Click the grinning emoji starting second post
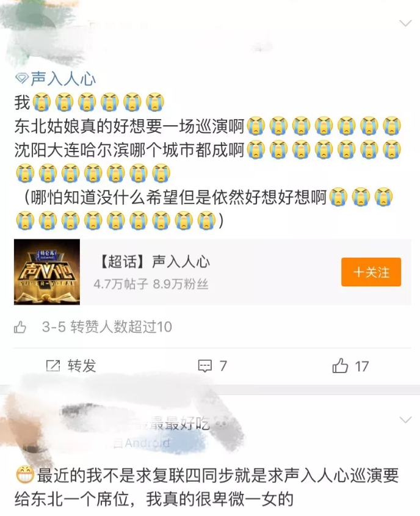 (24, 476)
